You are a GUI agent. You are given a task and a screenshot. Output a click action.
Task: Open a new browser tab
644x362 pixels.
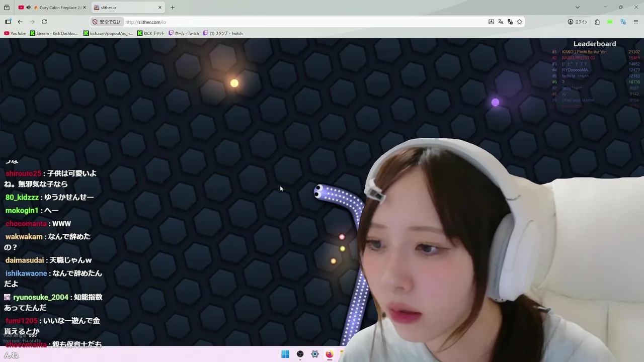(x=173, y=8)
